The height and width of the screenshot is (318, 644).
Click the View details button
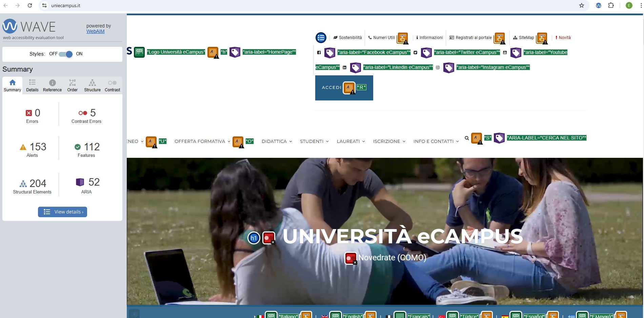[x=62, y=212]
